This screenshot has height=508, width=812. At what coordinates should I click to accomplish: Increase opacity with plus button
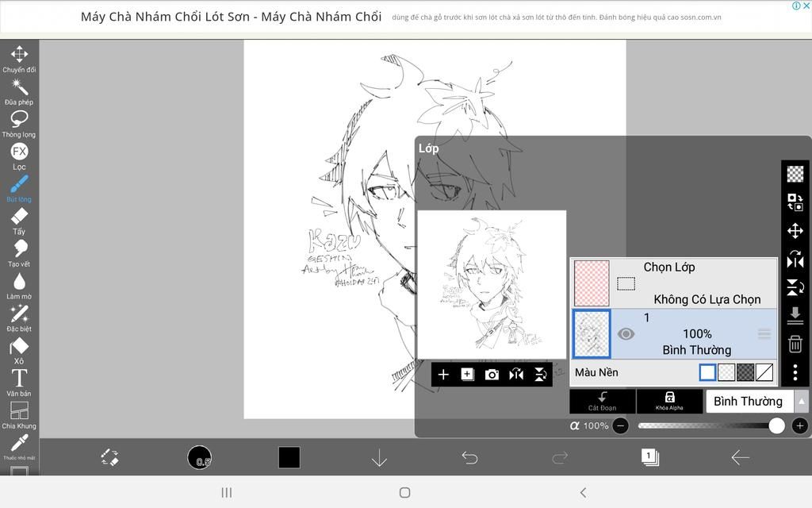pos(799,426)
